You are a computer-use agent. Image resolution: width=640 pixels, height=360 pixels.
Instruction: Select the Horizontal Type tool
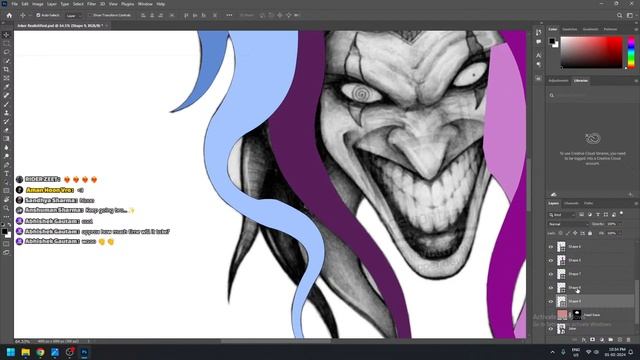(6, 173)
